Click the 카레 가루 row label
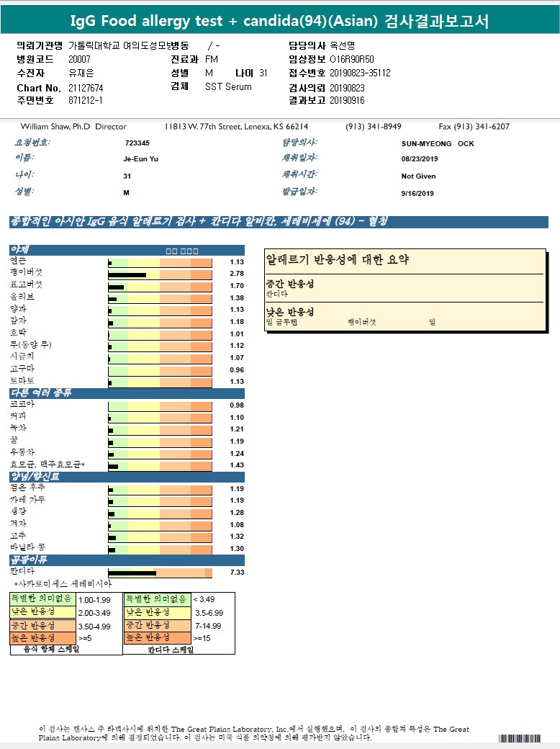The height and width of the screenshot is (749, 560). (27, 500)
